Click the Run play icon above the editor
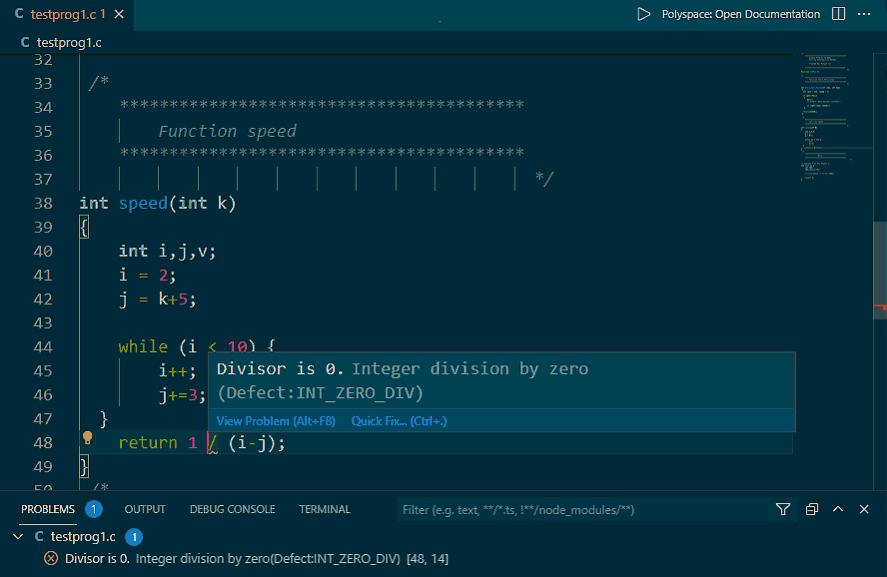The height and width of the screenshot is (577, 887). point(644,14)
